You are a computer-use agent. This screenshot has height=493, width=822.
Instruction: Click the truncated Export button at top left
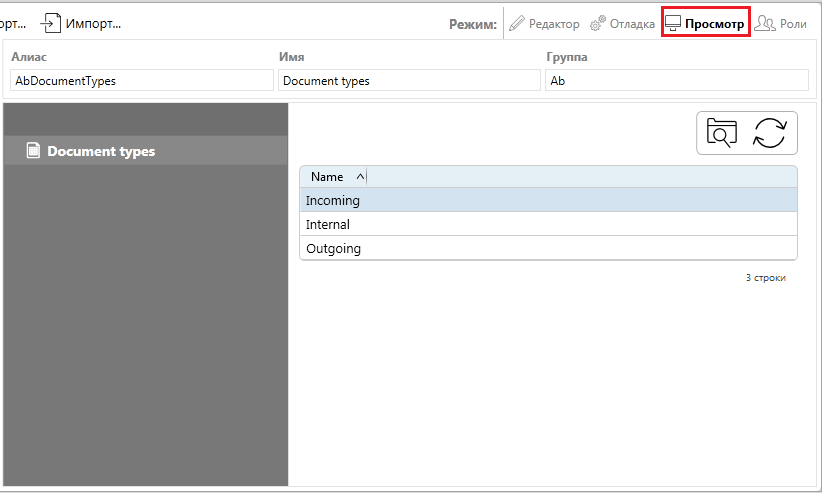pos(13,23)
